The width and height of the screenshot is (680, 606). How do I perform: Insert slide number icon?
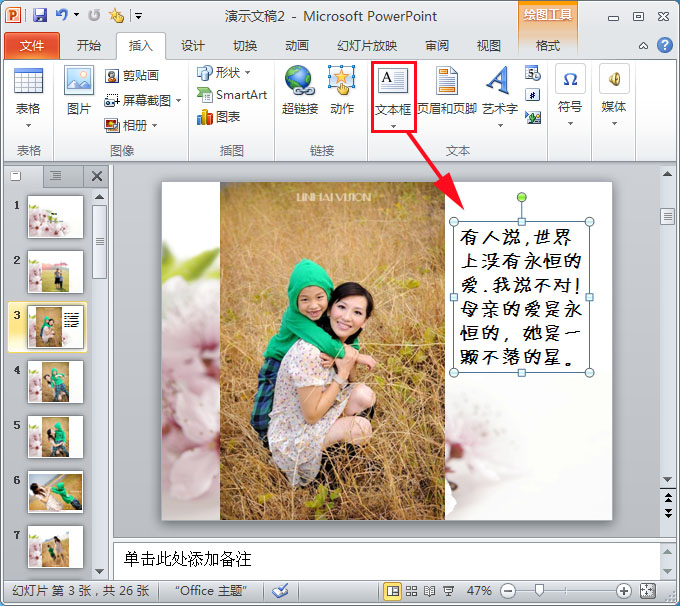[x=533, y=95]
